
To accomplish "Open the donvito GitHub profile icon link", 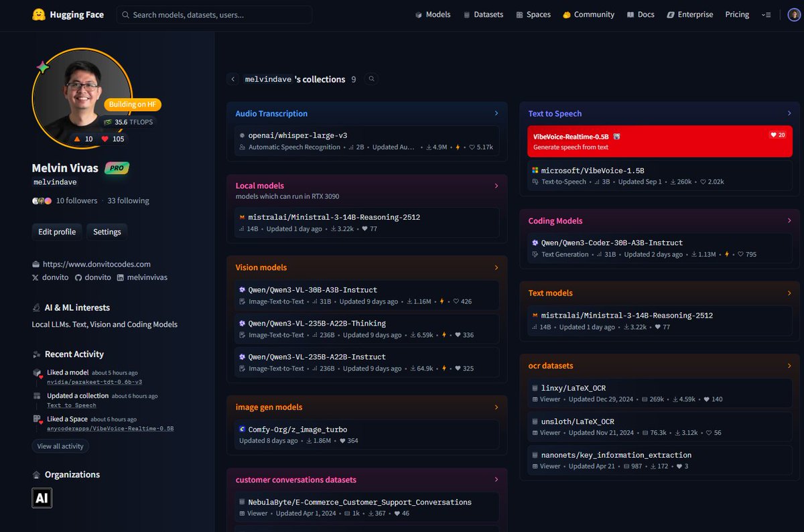I will (x=78, y=277).
